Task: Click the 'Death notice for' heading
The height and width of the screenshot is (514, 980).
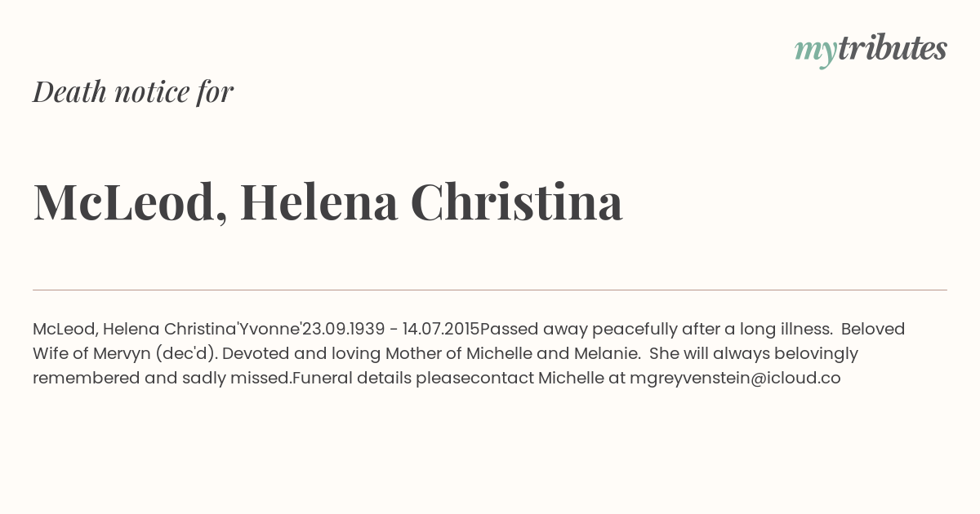Action: pyautogui.click(x=133, y=92)
